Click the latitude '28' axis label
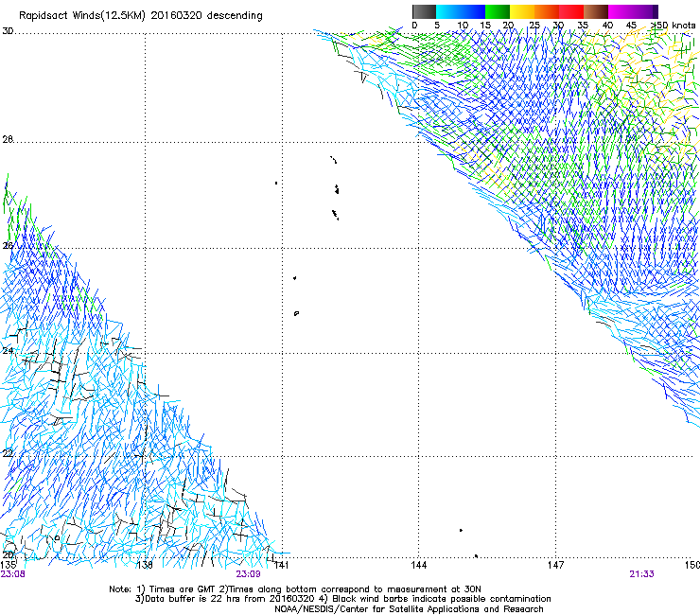Screen dimensions: 700x615 (8, 139)
